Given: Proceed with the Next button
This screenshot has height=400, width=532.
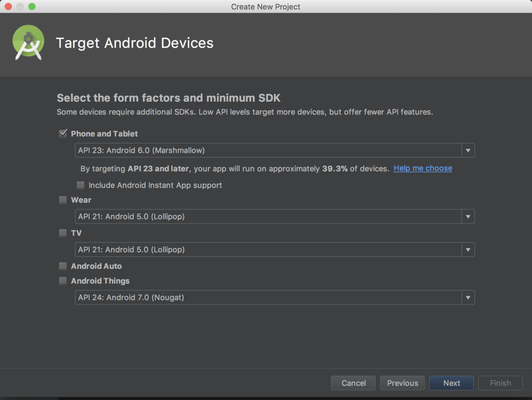Looking at the screenshot, I should [x=451, y=383].
